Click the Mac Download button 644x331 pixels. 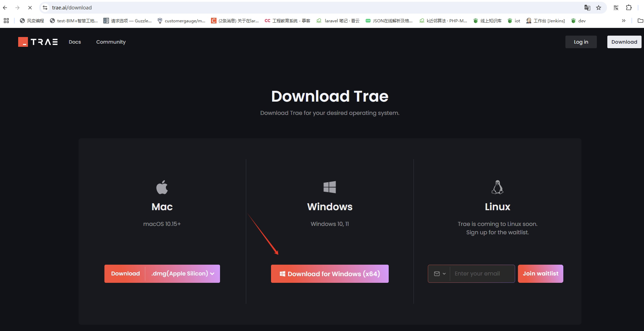pyautogui.click(x=125, y=274)
